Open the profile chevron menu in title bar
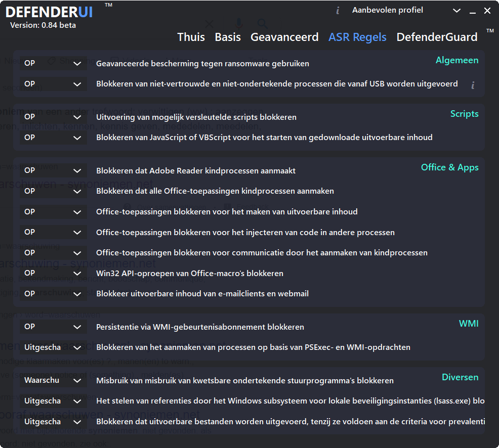 pos(456,11)
